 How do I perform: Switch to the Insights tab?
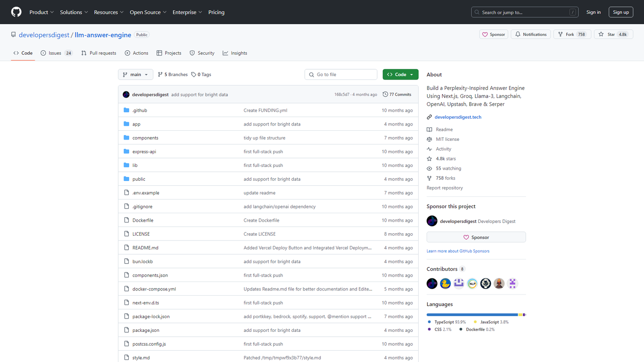click(x=235, y=53)
